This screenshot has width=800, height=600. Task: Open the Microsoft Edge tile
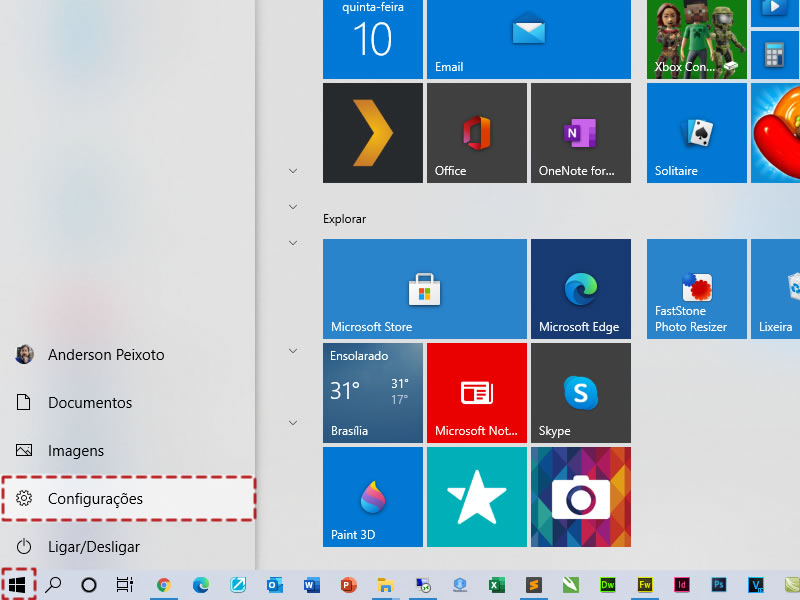tap(581, 289)
